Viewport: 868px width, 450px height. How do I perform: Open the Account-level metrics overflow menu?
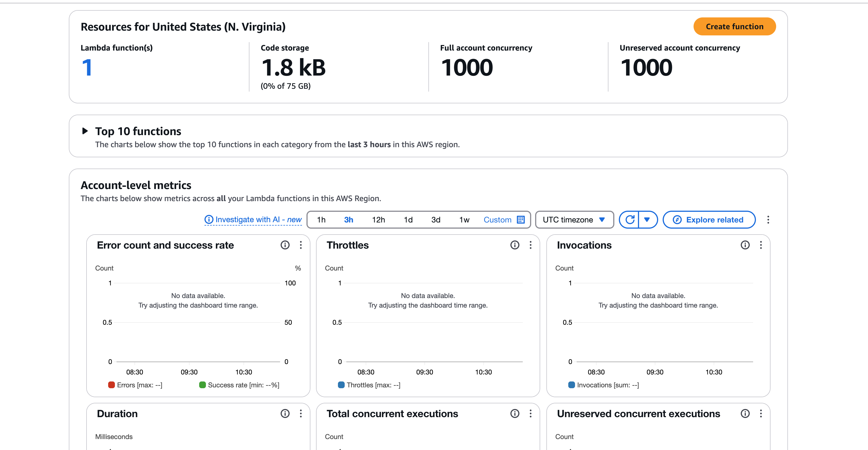[768, 220]
